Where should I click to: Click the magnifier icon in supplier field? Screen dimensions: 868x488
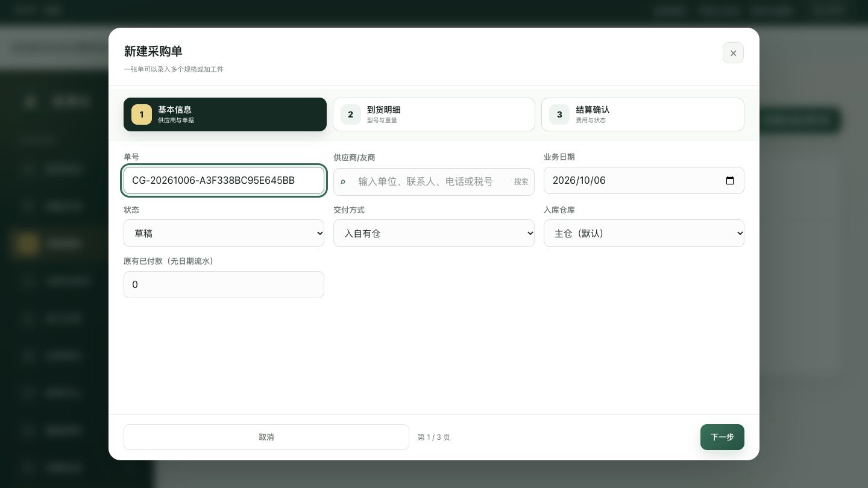coord(343,181)
